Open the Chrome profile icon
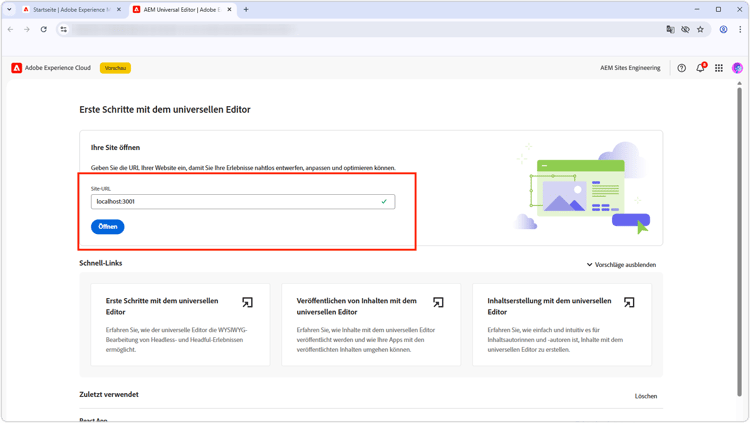Image resolution: width=750 pixels, height=423 pixels. (723, 30)
